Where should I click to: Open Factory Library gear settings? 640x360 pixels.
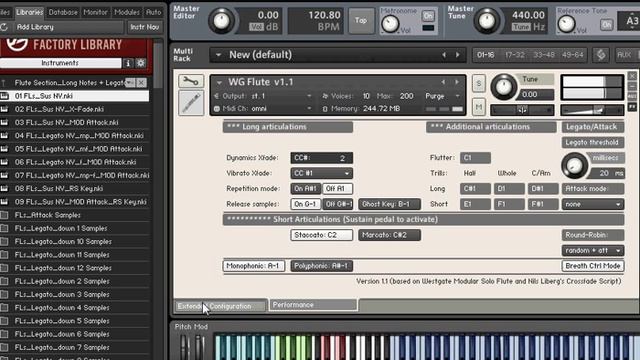click(141, 63)
